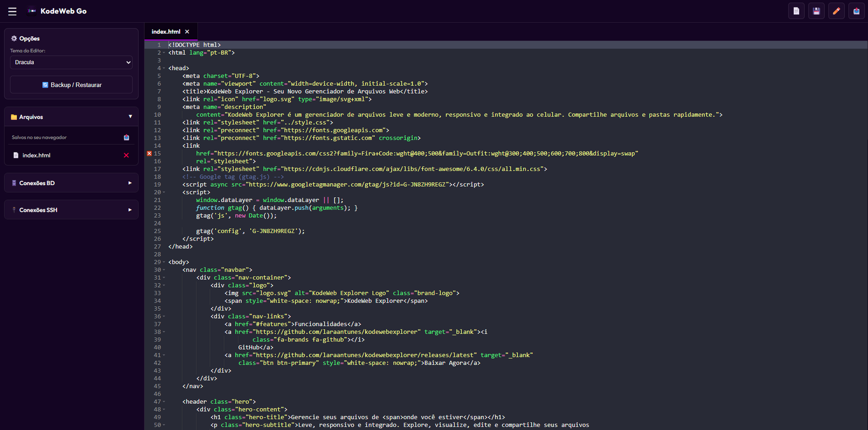Click line number 33 in the gutter
This screenshot has height=430, width=868.
pyautogui.click(x=157, y=293)
